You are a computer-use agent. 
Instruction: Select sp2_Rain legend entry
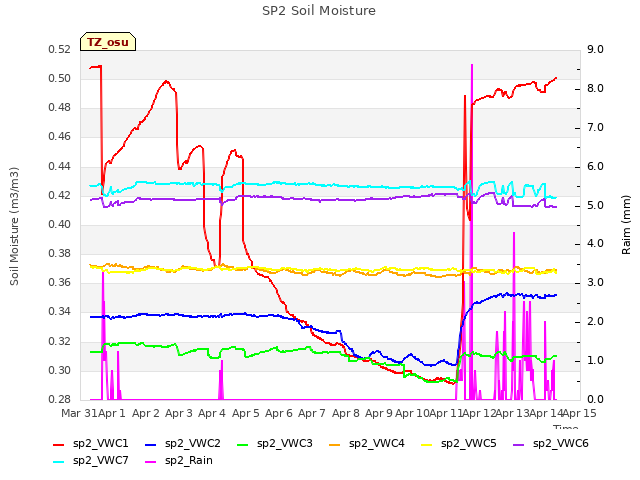(179, 461)
